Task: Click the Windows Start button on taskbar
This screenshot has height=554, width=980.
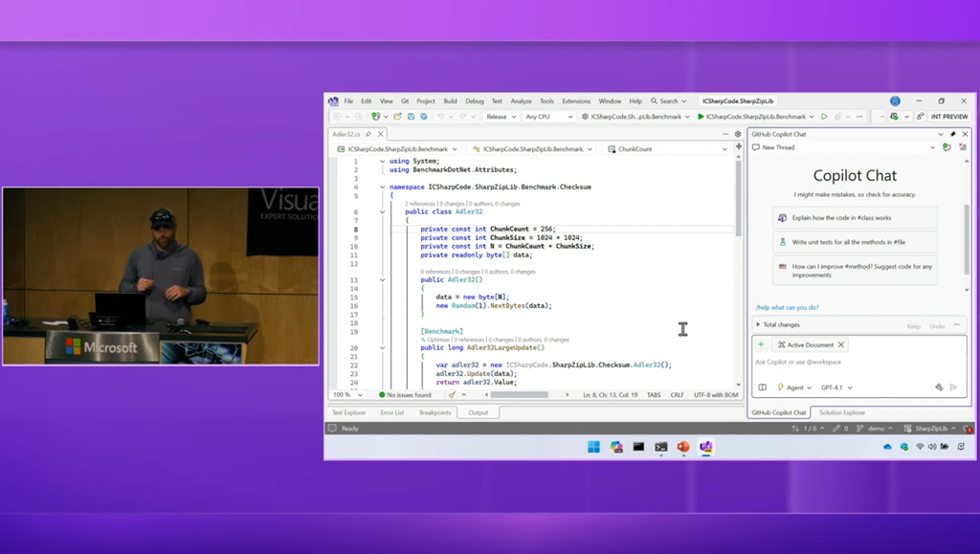Action: 593,447
